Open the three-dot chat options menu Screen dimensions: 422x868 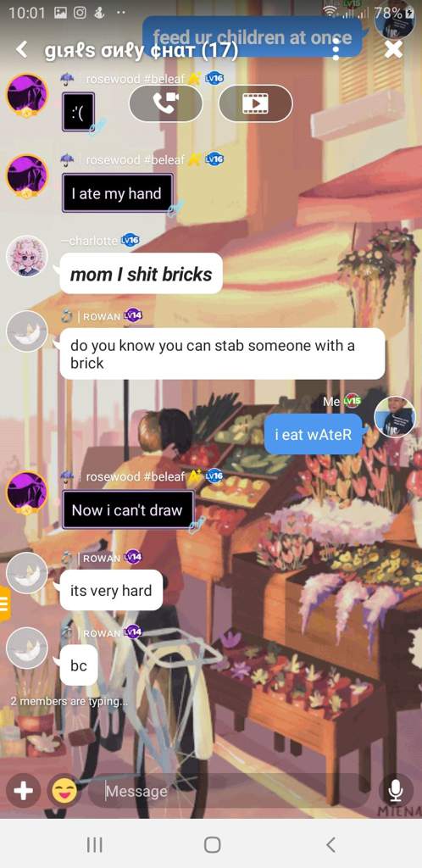coord(336,50)
